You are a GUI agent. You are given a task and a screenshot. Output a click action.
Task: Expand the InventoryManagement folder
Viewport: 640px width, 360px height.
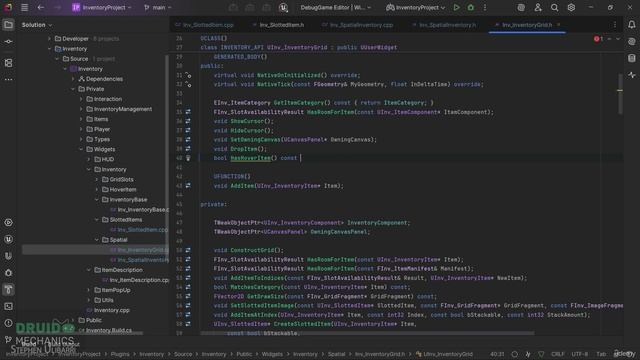pyautogui.click(x=81, y=109)
